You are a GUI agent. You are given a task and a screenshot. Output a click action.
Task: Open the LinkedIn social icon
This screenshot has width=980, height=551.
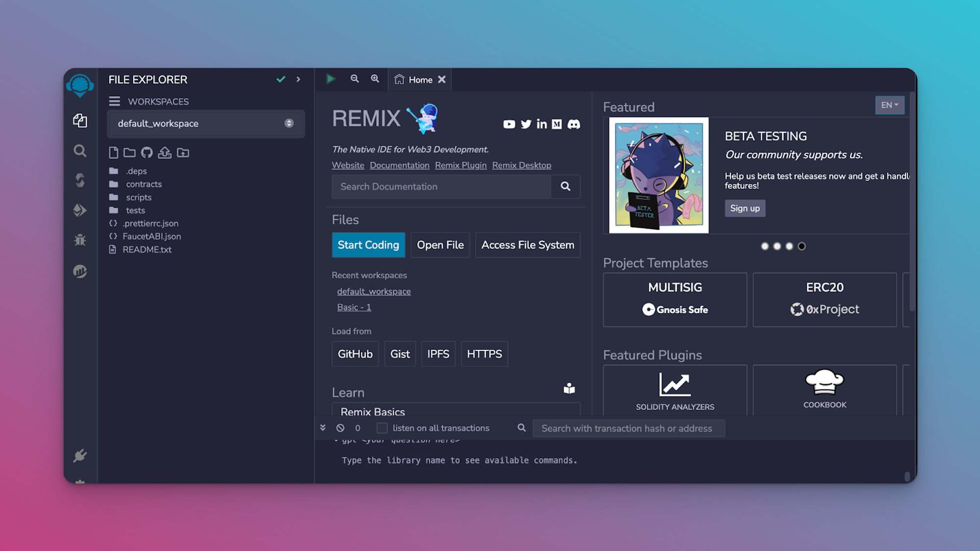541,124
